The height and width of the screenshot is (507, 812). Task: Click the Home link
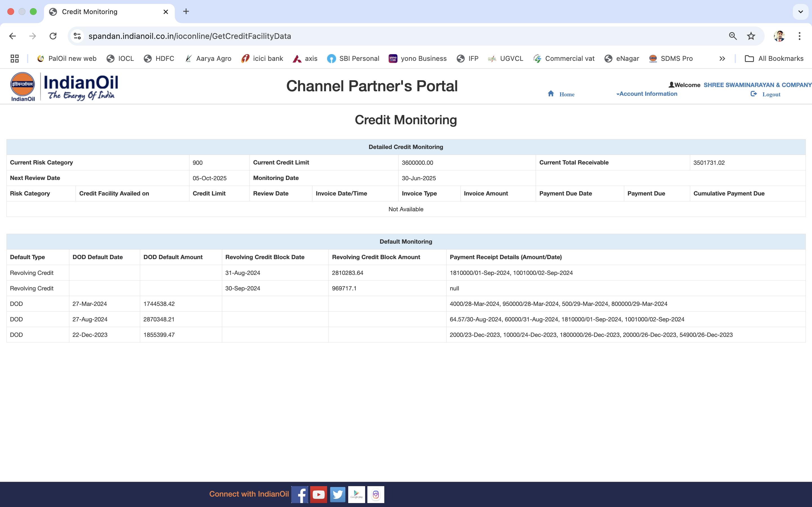(x=566, y=95)
